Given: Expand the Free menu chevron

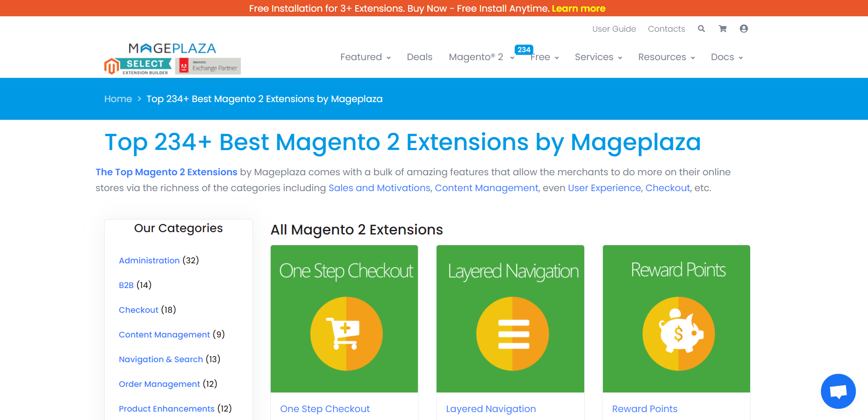Looking at the screenshot, I should (557, 58).
